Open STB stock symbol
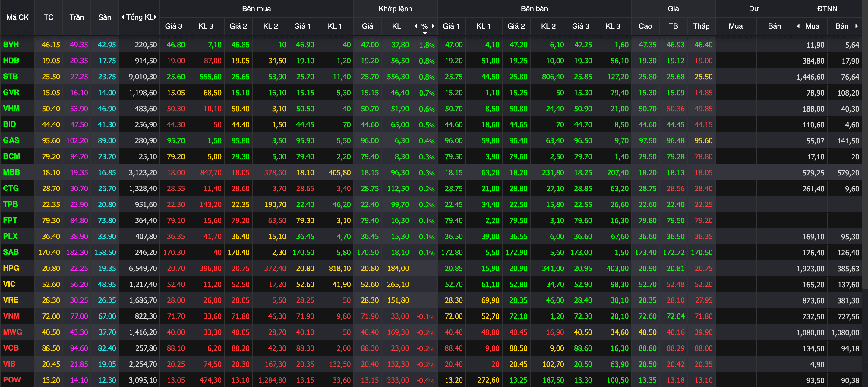The image size is (868, 387). tap(11, 77)
